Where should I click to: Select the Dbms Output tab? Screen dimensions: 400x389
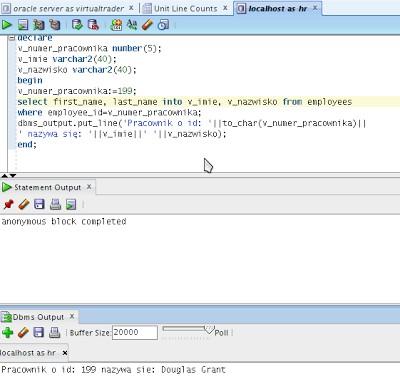pyautogui.click(x=38, y=317)
